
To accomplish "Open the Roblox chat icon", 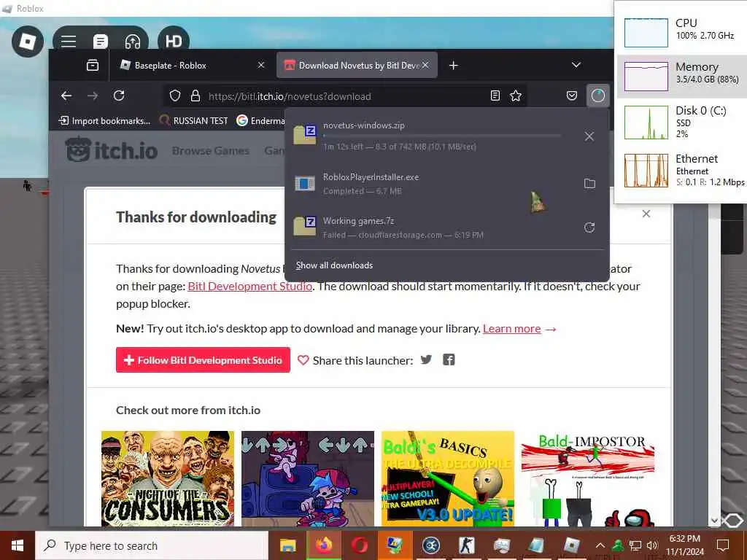I will (x=100, y=42).
